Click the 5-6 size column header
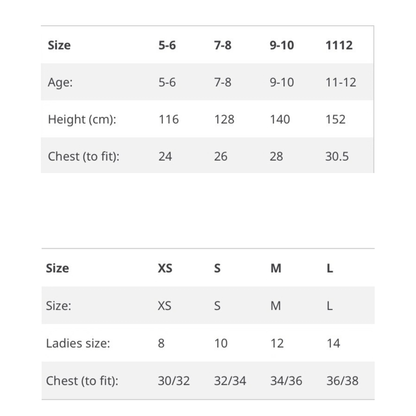This screenshot has height=416, width=416. (167, 45)
